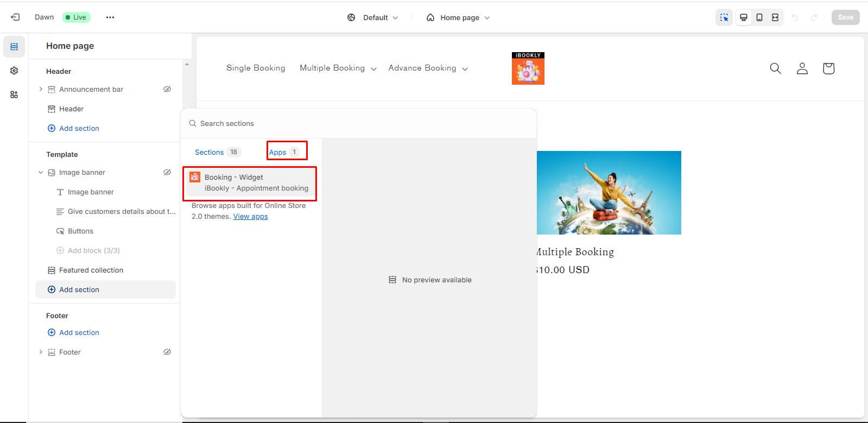
Task: Collapse the Image banner section
Action: pos(41,172)
